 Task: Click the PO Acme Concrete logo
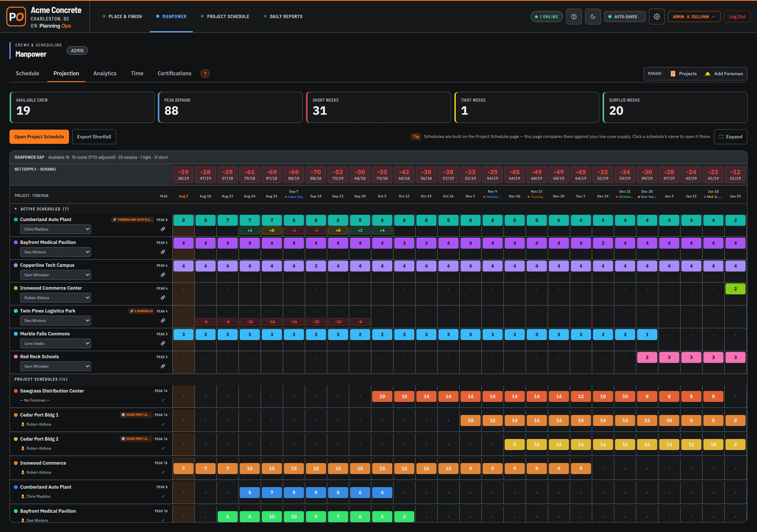point(16,17)
